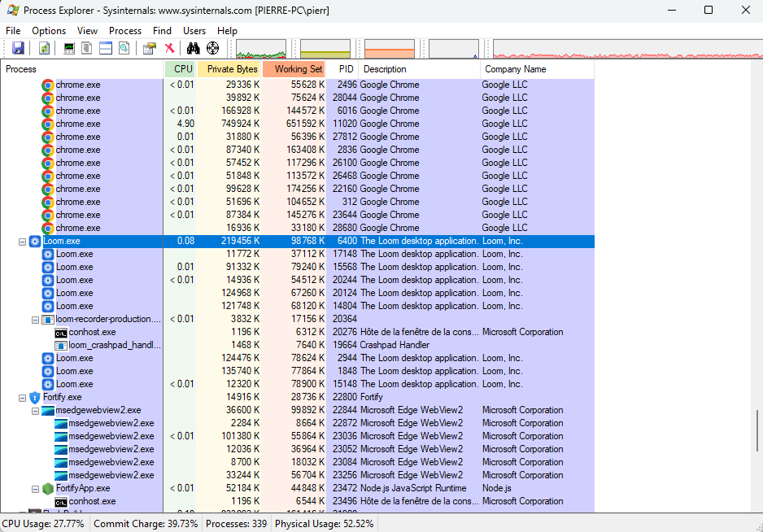Click the orange physical memory mini graph
The height and width of the screenshot is (532, 763).
(390, 49)
